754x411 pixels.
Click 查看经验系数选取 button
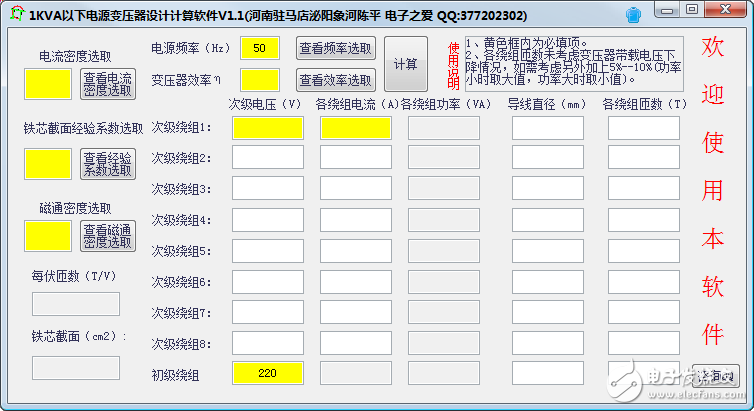click(x=108, y=164)
